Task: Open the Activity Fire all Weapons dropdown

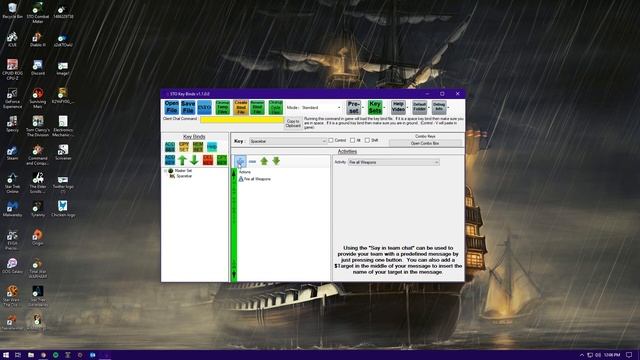Action: pyautogui.click(x=394, y=162)
